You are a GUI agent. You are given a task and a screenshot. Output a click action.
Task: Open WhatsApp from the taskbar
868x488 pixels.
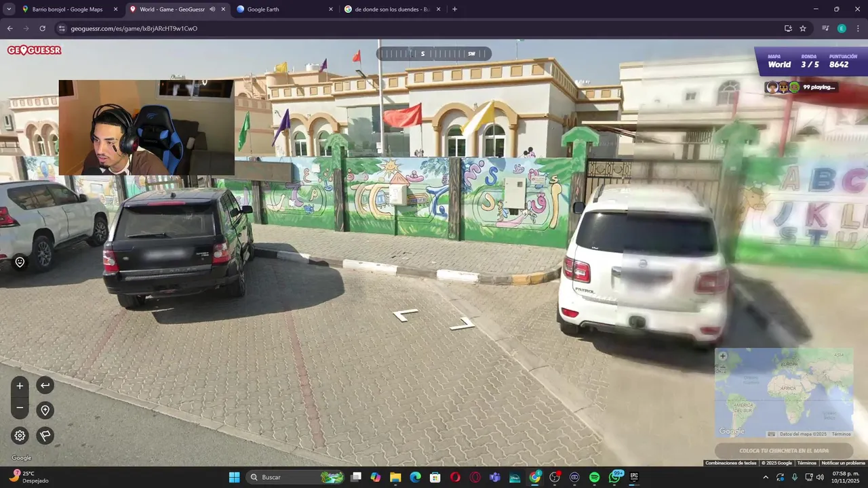pos(616,477)
